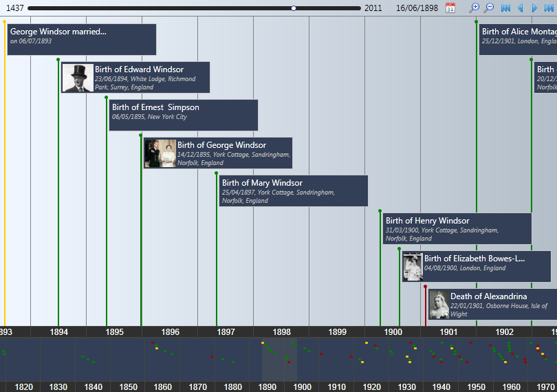
Task: Click the 2011 end year label
Action: click(x=373, y=8)
